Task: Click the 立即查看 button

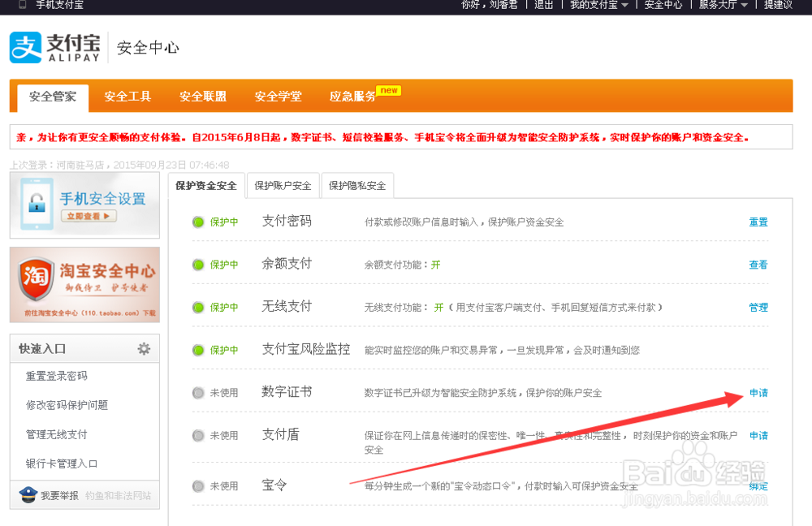Action: (x=89, y=216)
